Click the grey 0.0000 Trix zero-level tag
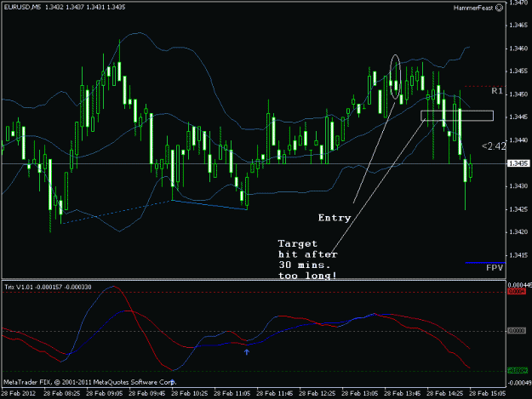The height and width of the screenshot is (399, 532). pyautogui.click(x=517, y=331)
